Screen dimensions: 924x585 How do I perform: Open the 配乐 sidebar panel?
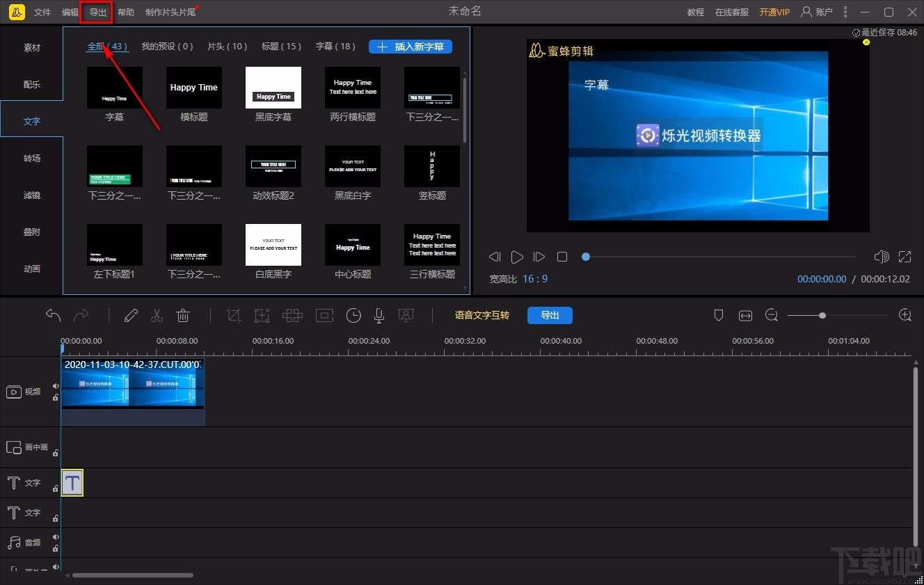(32, 85)
